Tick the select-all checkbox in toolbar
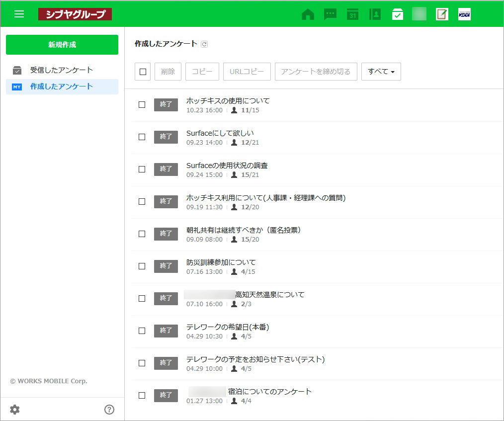 point(143,72)
